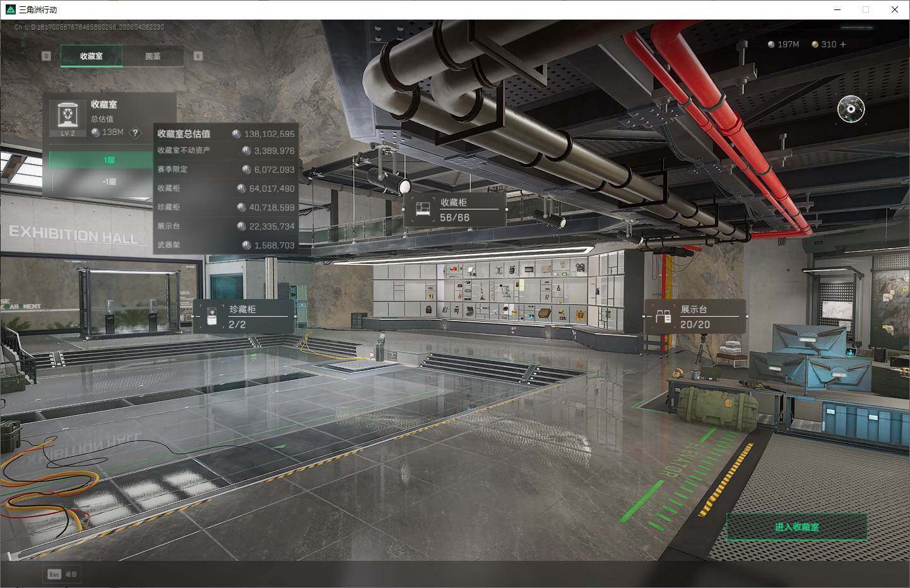
Task: Open the 珍藏柜 2/2 marker
Action: click(x=243, y=317)
